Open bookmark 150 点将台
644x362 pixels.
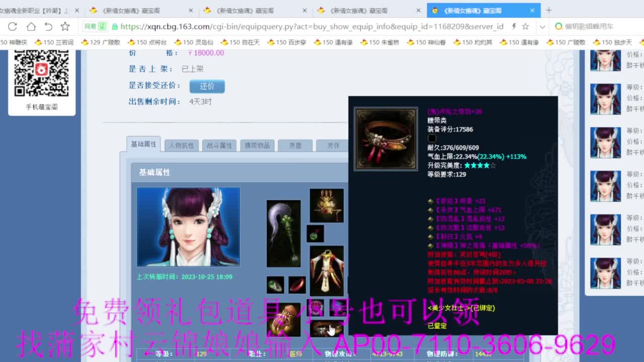pyautogui.click(x=147, y=42)
